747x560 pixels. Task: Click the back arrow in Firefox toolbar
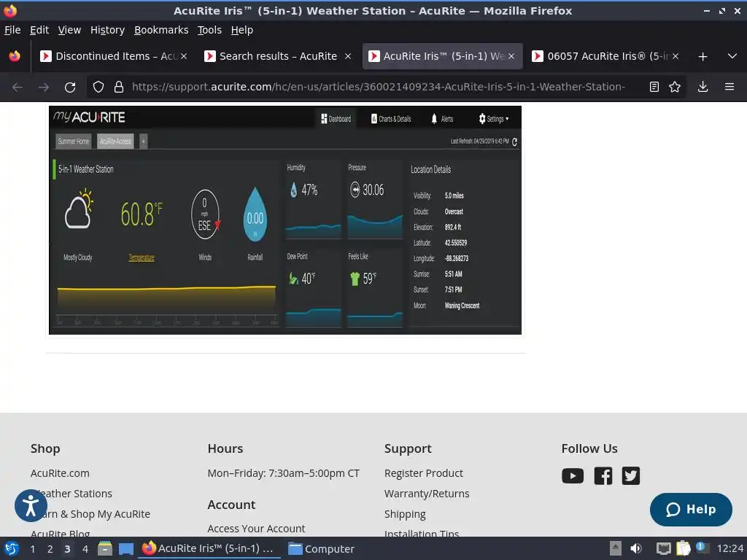(x=18, y=87)
